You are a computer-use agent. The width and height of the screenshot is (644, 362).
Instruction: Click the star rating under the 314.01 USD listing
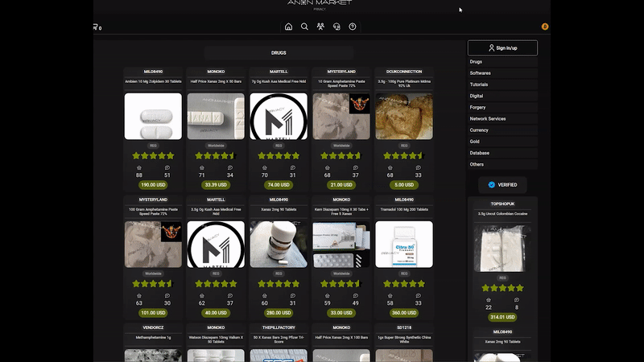coord(502,288)
